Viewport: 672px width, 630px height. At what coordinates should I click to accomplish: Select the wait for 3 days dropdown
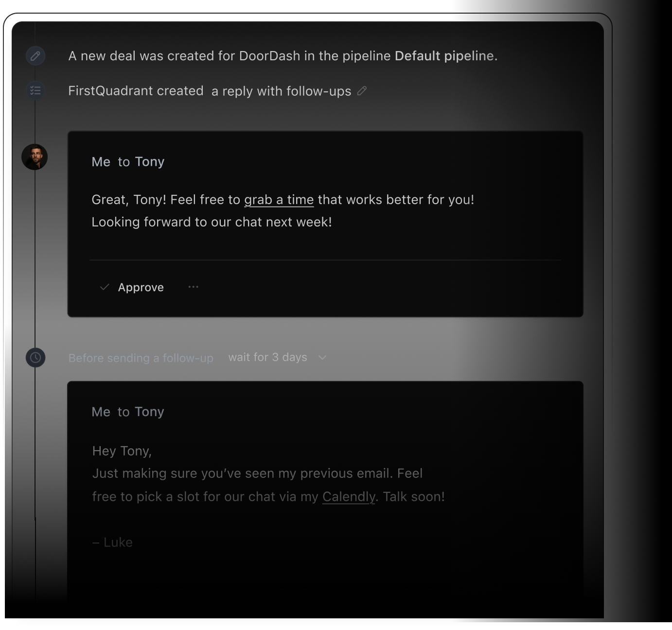point(277,357)
